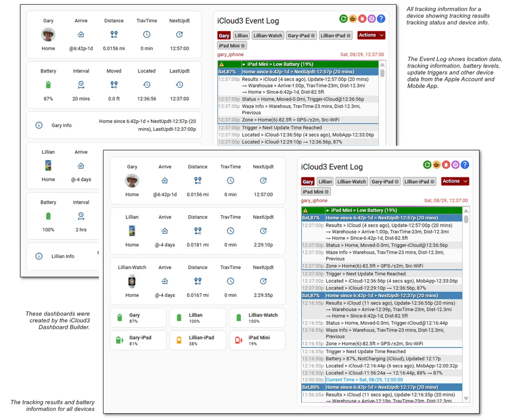Click the Interval icon above 20 mins in back dashboard
The height and width of the screenshot is (420, 505).
click(x=81, y=85)
